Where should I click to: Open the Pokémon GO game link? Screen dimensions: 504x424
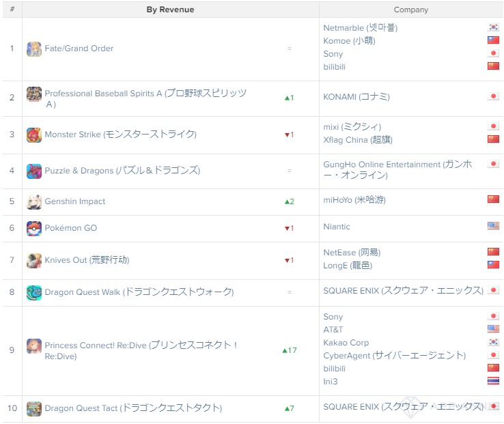click(71, 228)
